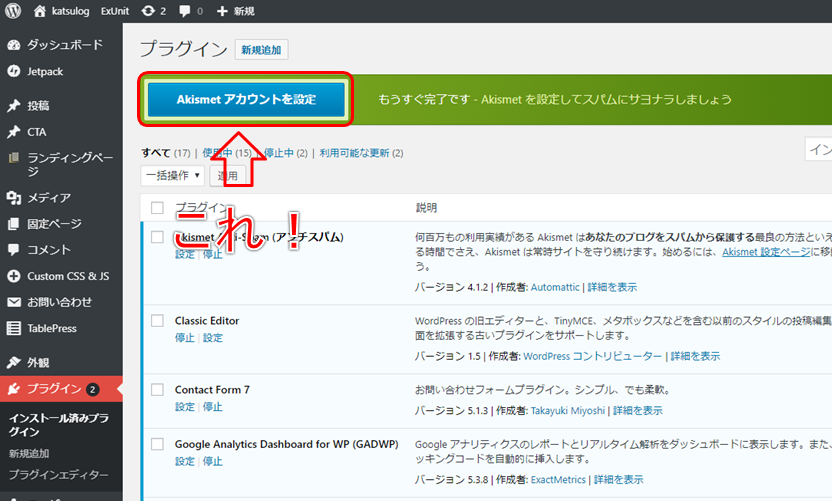
Task: Open the WordPress logo menu
Action: (13, 11)
